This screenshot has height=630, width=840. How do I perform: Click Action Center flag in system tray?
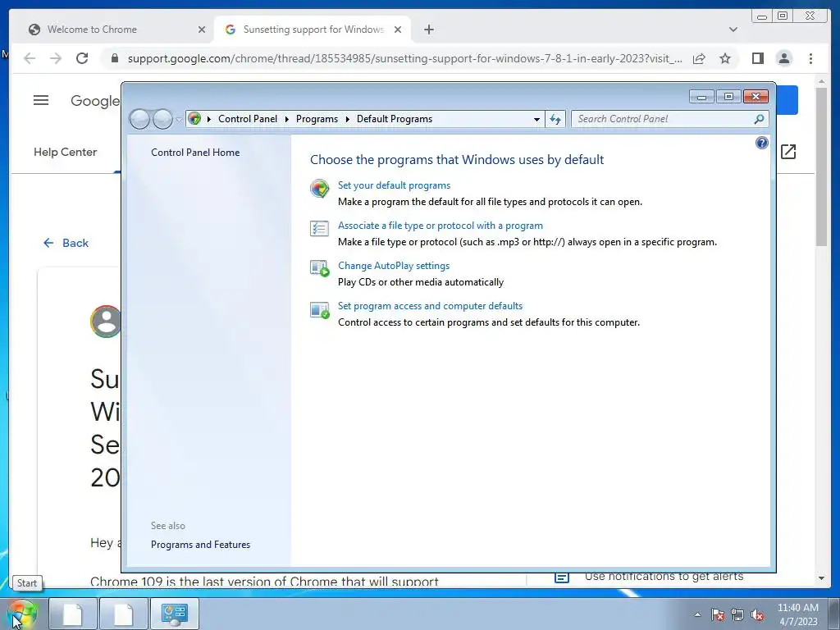(718, 614)
